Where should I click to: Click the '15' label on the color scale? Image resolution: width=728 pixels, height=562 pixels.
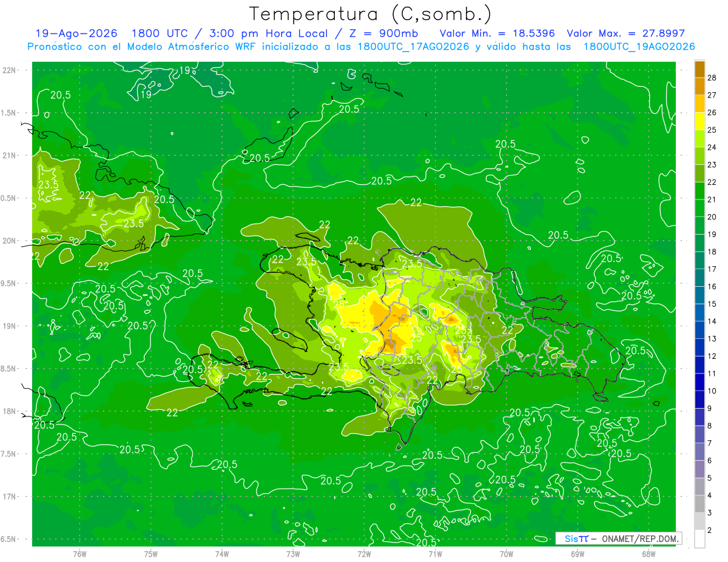(x=712, y=304)
